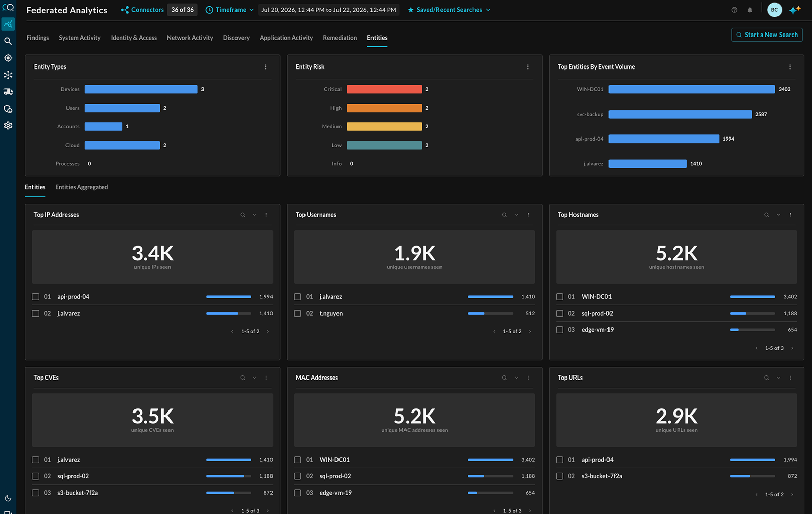
Task: Check s3-bucket-7f2a in Top CVEs
Action: [36, 493]
